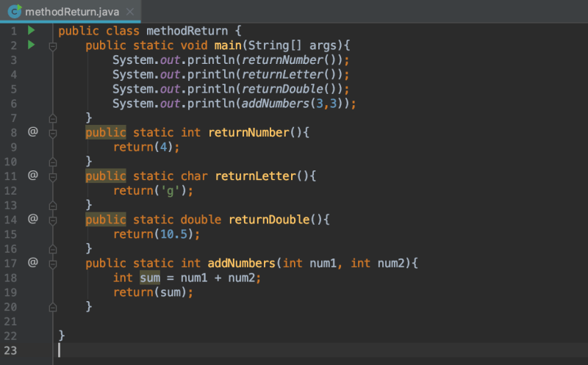This screenshot has width=588, height=365.
Task: Collapse the returnDouble method fold on line 14
Action: [53, 220]
